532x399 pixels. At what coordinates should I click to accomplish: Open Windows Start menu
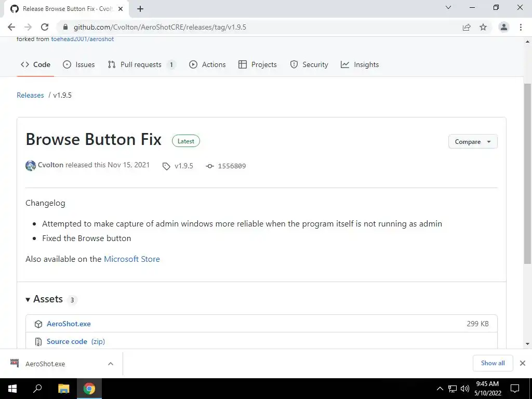coord(12,389)
